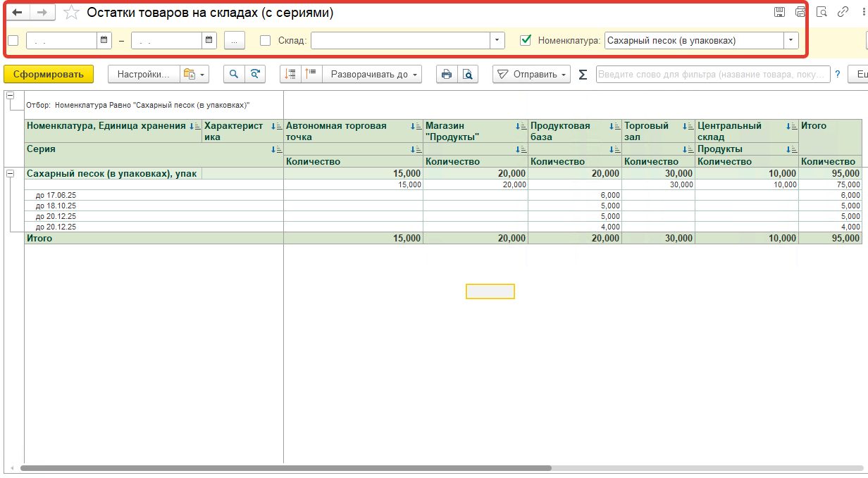Select the series row до 17.06.25
Image resolution: width=868 pixels, height=478 pixels.
click(154, 195)
